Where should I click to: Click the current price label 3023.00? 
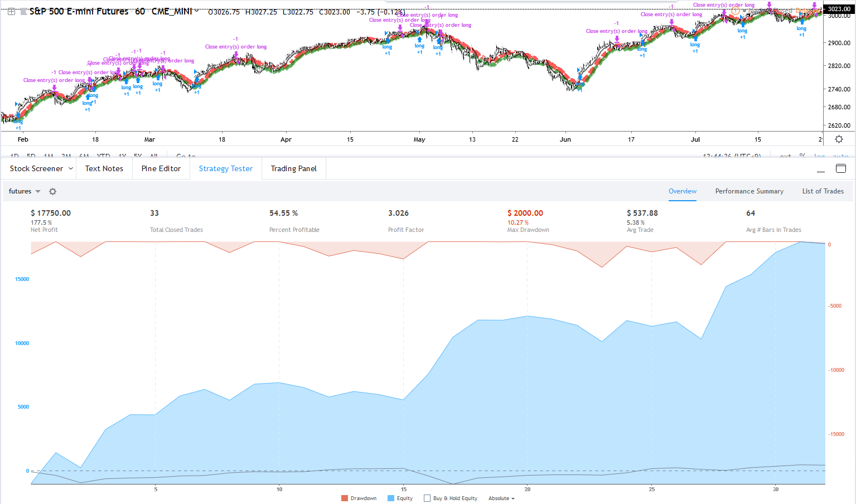(x=838, y=9)
